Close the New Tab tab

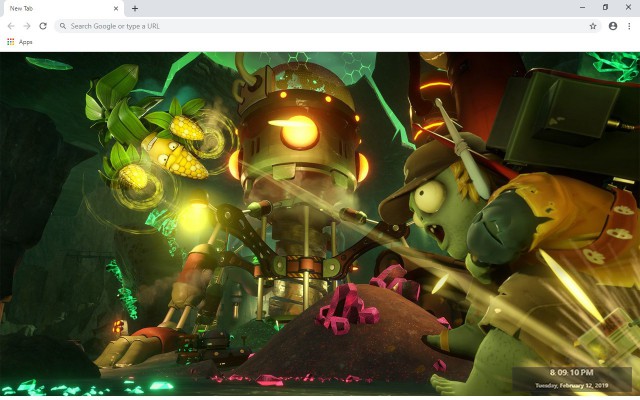(x=116, y=8)
